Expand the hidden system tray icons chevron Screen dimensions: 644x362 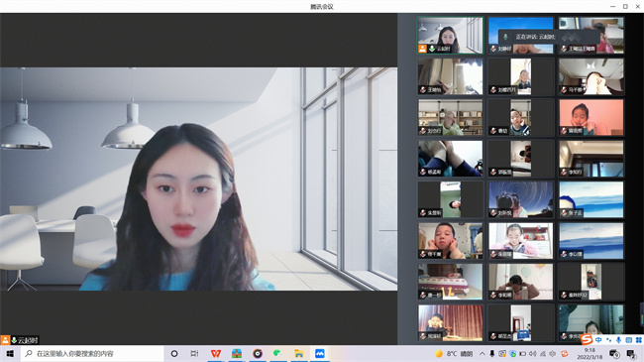click(483, 354)
